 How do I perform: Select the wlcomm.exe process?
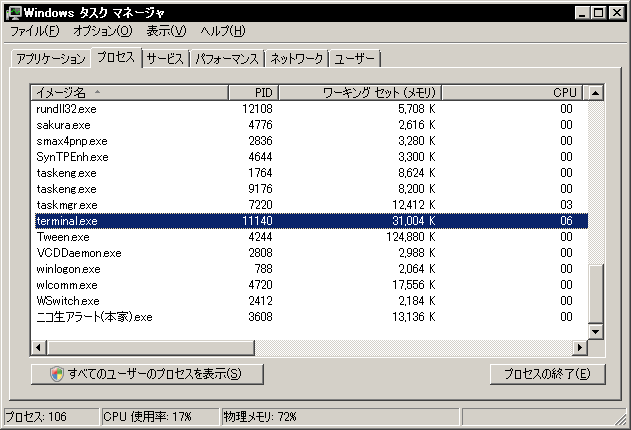pyautogui.click(x=311, y=285)
